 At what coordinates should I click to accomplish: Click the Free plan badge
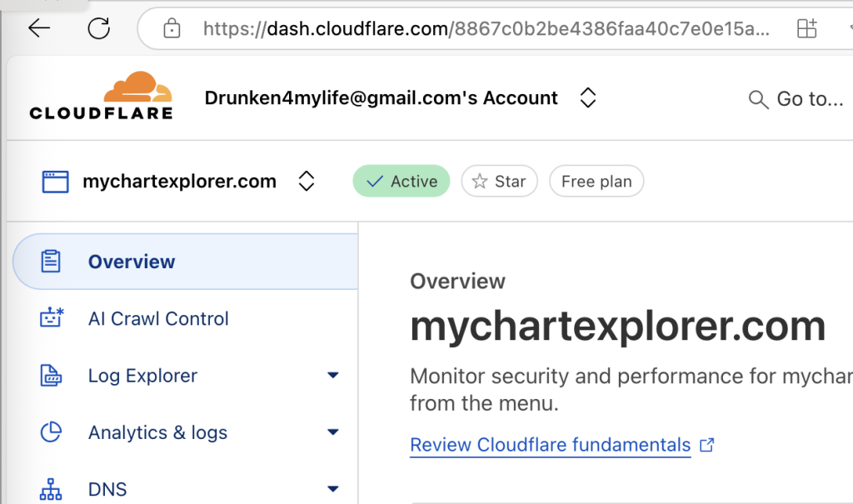click(x=596, y=182)
